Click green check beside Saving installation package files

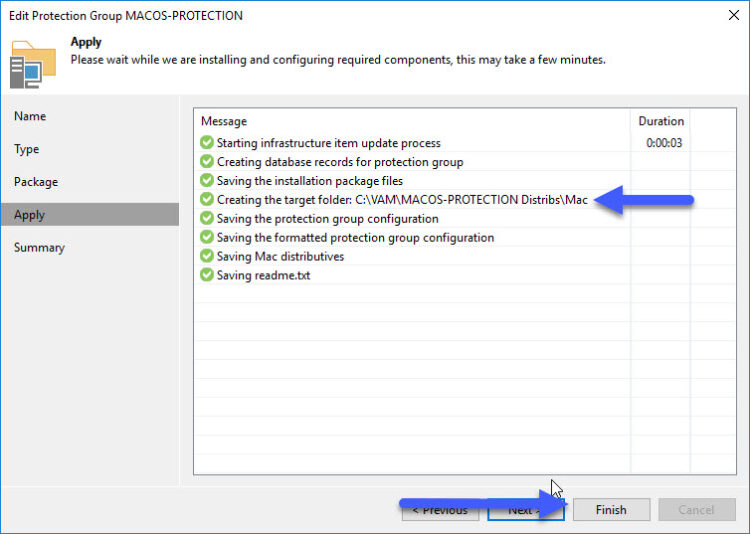(x=207, y=180)
